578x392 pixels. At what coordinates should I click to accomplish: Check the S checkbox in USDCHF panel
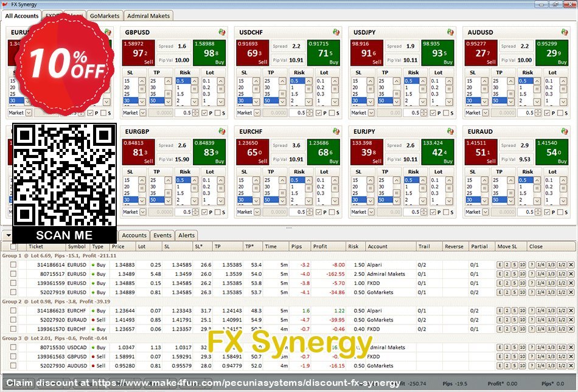coord(332,113)
